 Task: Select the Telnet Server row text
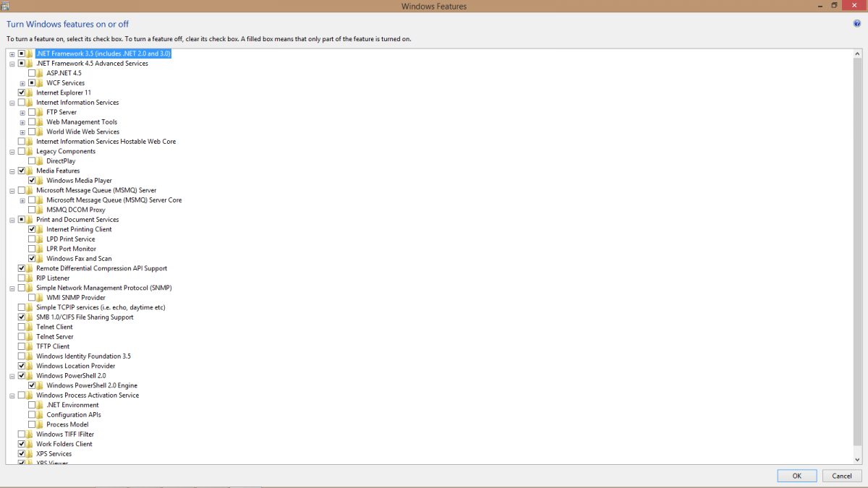pos(55,337)
